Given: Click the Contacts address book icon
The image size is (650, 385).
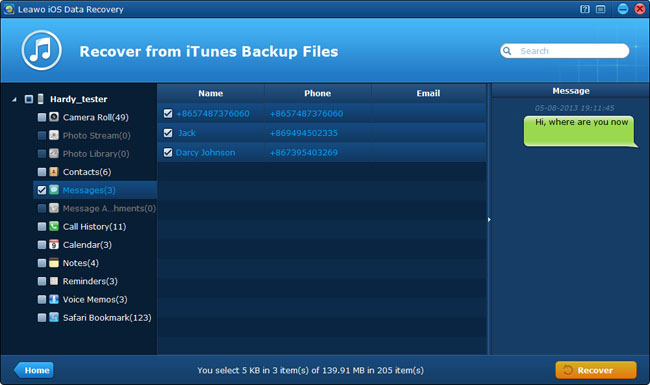Looking at the screenshot, I should [54, 172].
